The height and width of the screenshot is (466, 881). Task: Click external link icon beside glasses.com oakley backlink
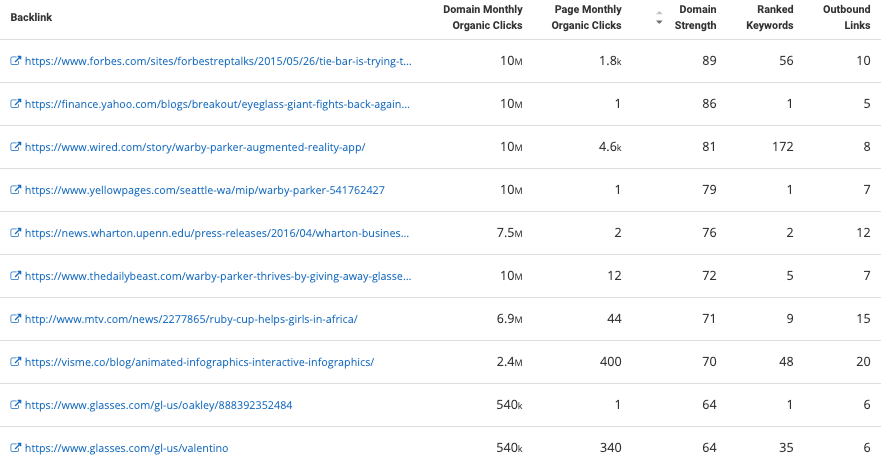click(x=16, y=405)
